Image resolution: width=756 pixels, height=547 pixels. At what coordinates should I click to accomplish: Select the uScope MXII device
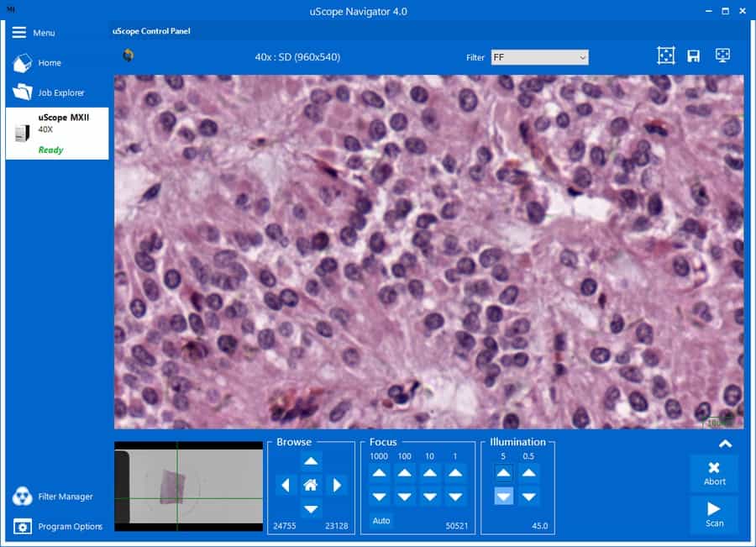tap(57, 133)
